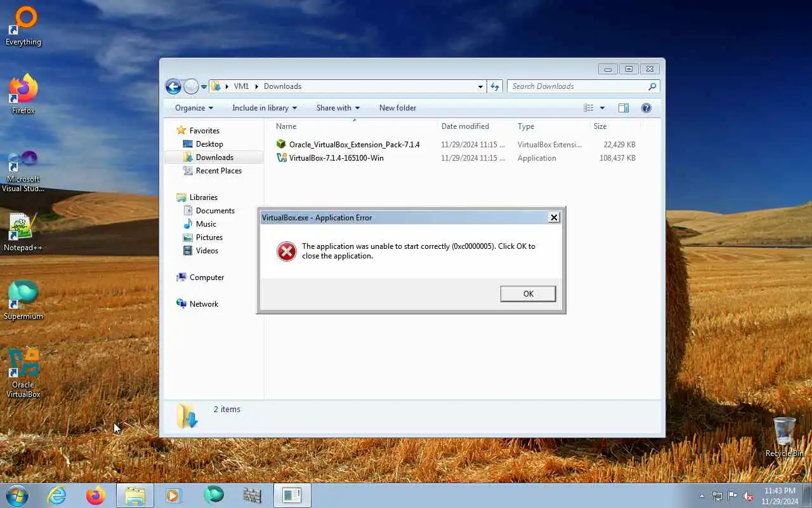Select Favorites in navigation pane
The width and height of the screenshot is (812, 508).
click(x=204, y=130)
